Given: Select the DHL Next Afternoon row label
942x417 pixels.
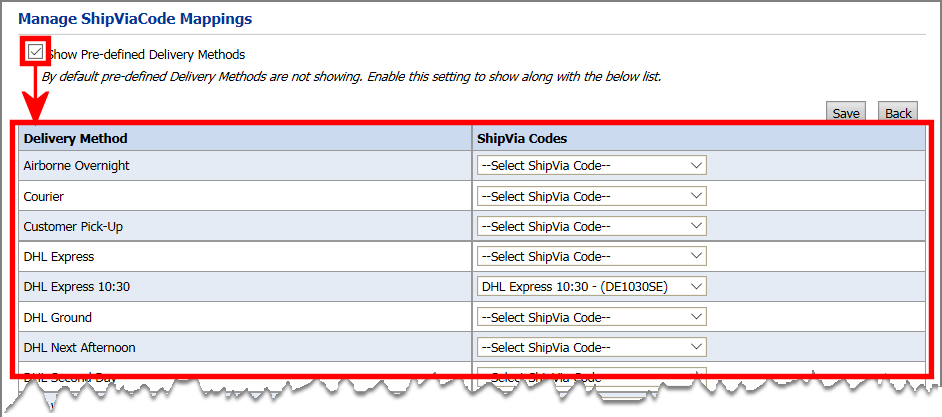Looking at the screenshot, I should tap(80, 347).
